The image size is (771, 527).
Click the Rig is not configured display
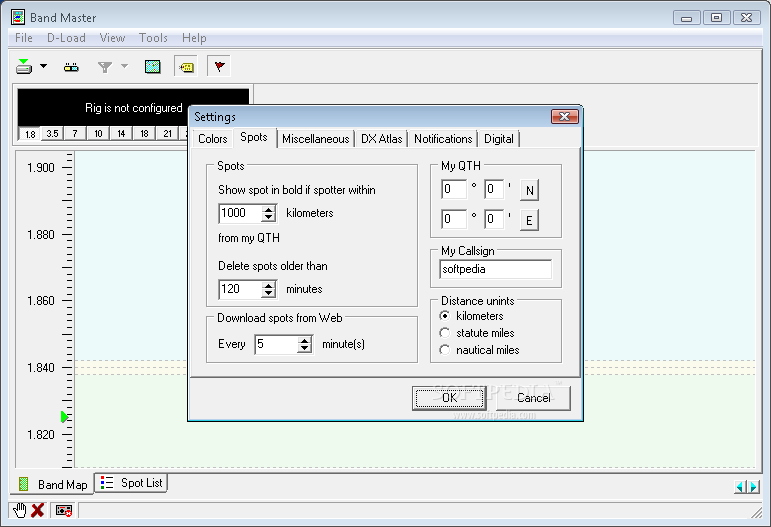click(133, 108)
